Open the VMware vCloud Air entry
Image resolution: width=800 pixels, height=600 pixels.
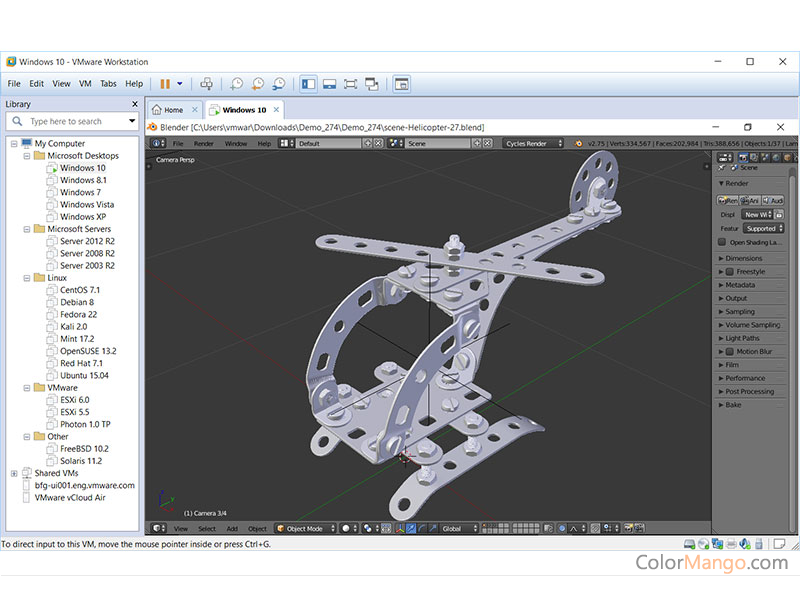click(x=70, y=497)
